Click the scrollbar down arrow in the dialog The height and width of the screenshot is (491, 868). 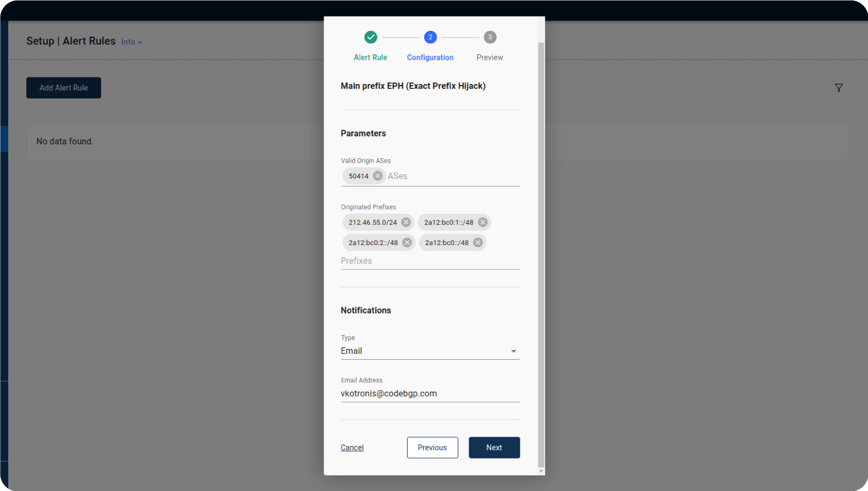click(x=541, y=471)
